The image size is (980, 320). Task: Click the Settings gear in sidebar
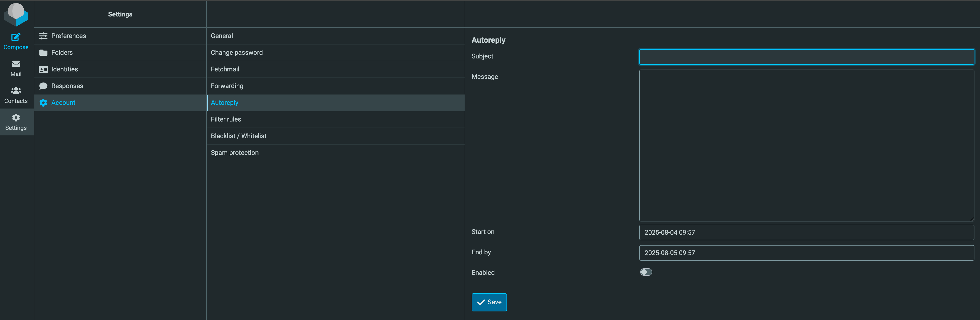(x=16, y=118)
